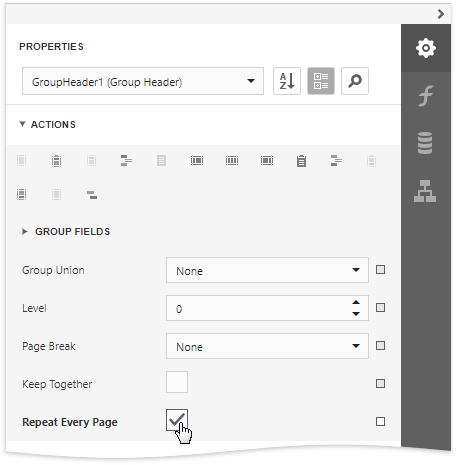Click the Page Break property marker square

click(380, 345)
